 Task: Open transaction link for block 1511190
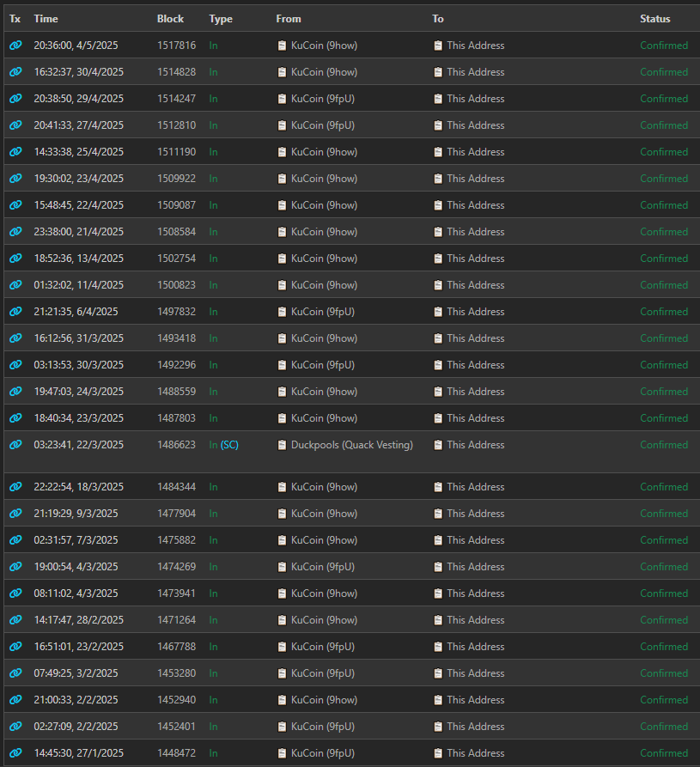click(15, 152)
